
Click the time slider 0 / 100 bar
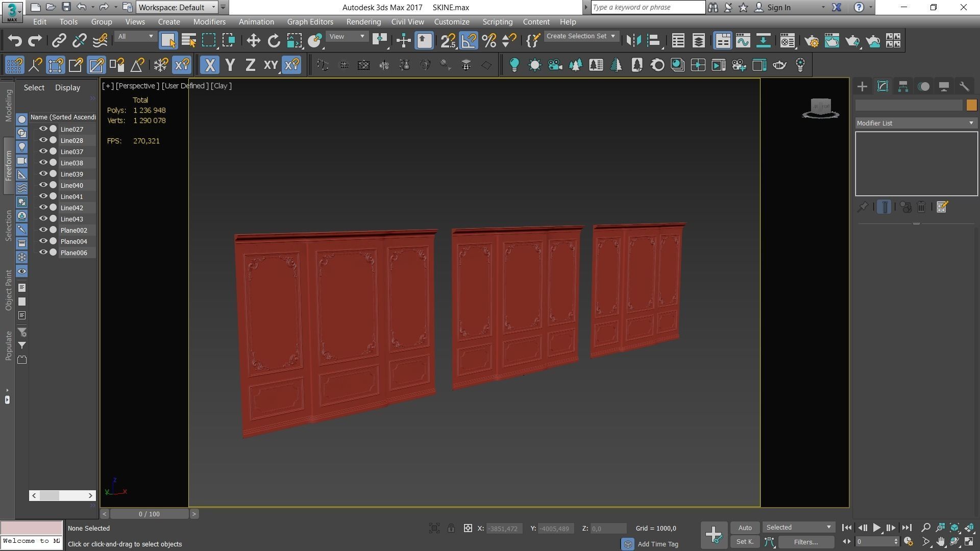point(149,514)
